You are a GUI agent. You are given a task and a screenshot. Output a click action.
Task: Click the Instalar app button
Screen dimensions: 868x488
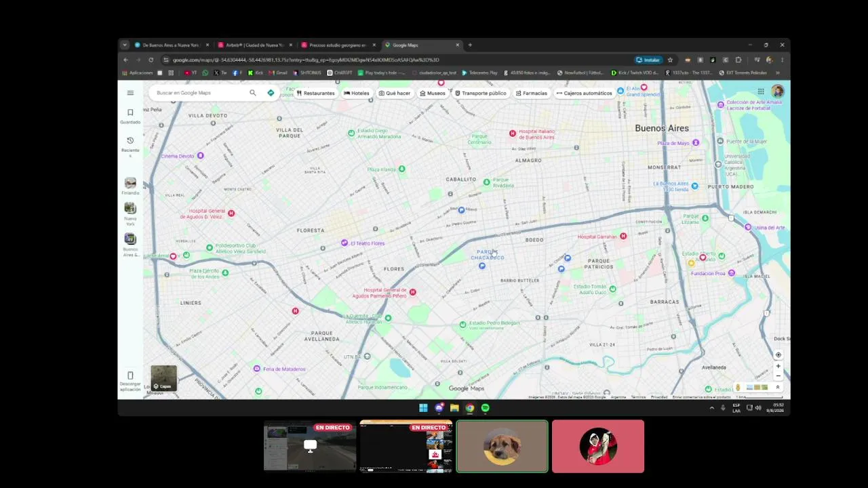648,60
